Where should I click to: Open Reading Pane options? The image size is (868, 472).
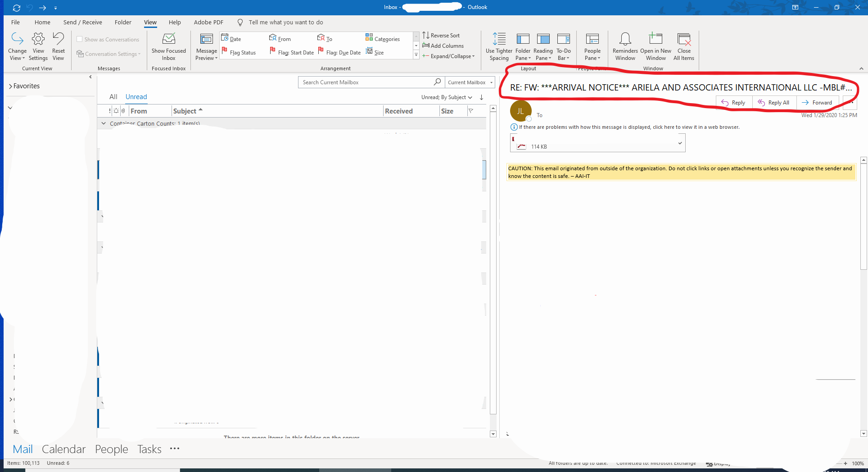pyautogui.click(x=543, y=46)
